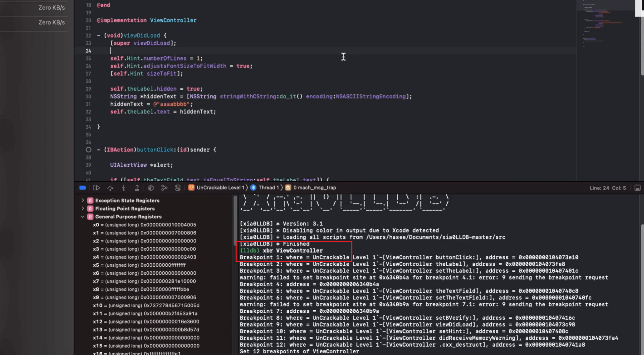644x355 pixels.
Task: Click the 'Line: 24 Col: 5' status indicator
Action: [x=608, y=188]
